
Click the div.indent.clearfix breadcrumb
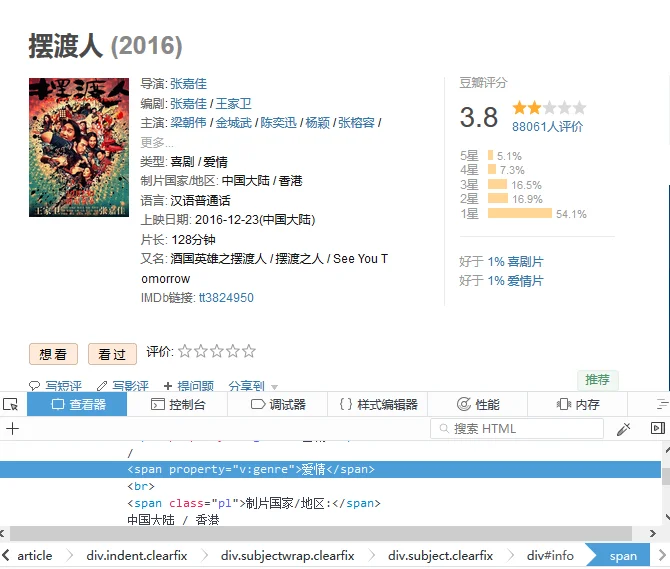point(137,556)
